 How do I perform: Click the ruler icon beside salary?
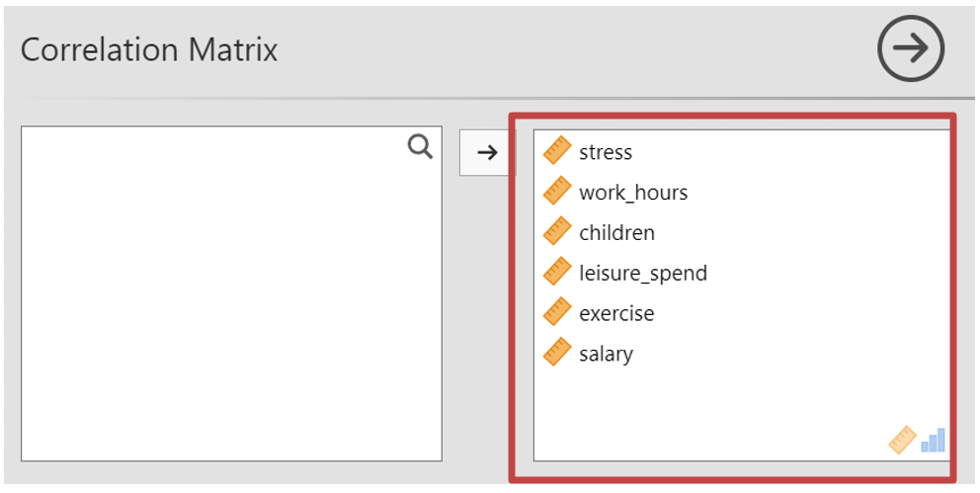click(557, 353)
